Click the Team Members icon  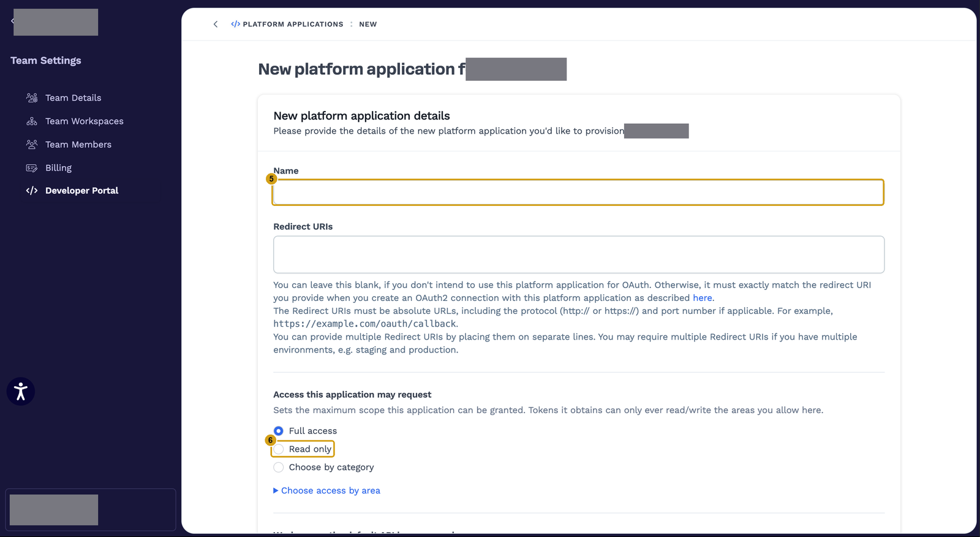click(x=32, y=145)
